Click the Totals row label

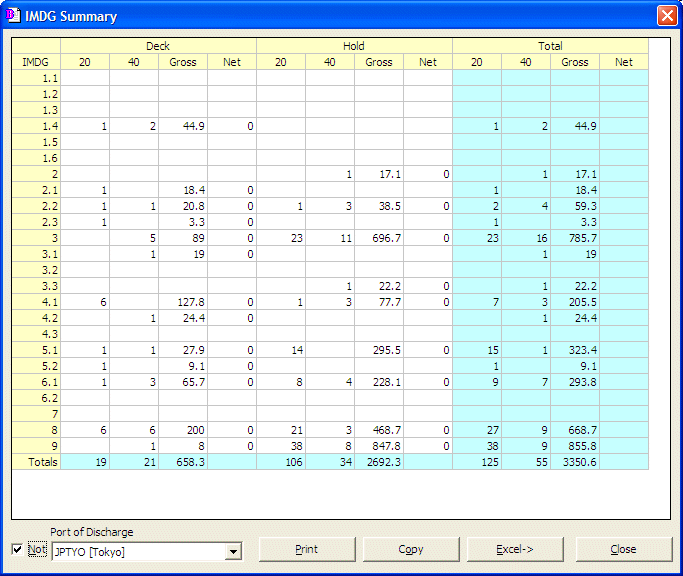coord(36,462)
